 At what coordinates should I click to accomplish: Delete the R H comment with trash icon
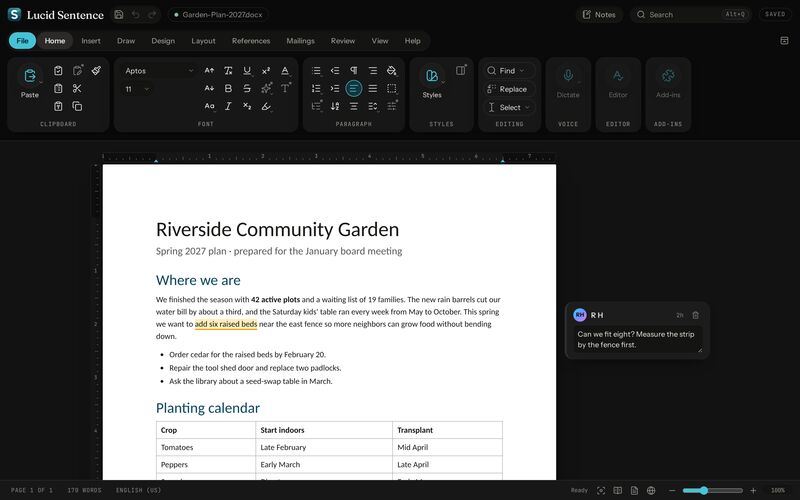(x=695, y=315)
